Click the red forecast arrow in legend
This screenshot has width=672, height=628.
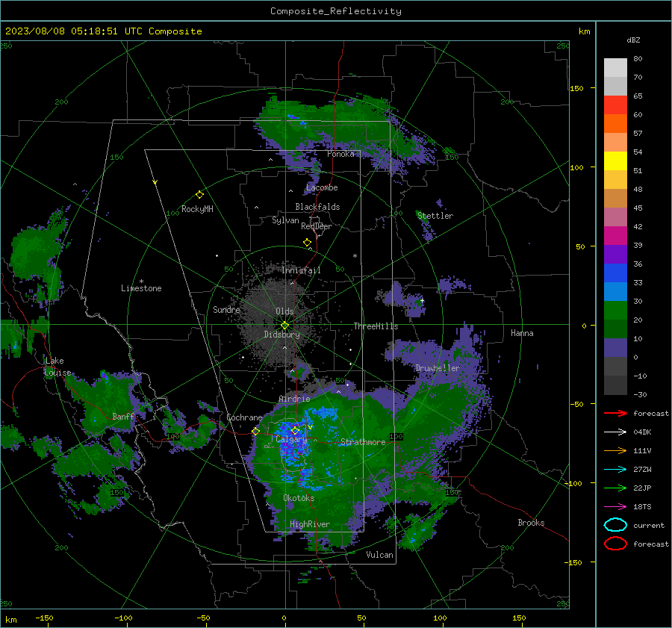point(615,413)
